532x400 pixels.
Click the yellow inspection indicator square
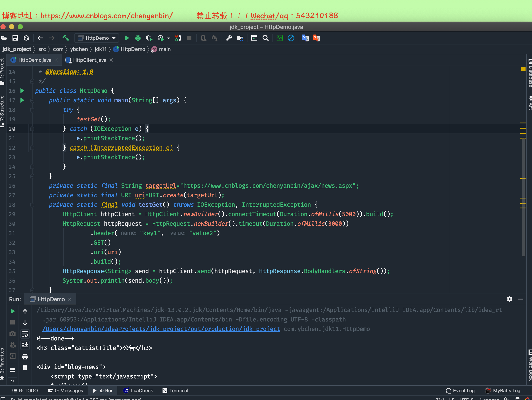pos(523,69)
